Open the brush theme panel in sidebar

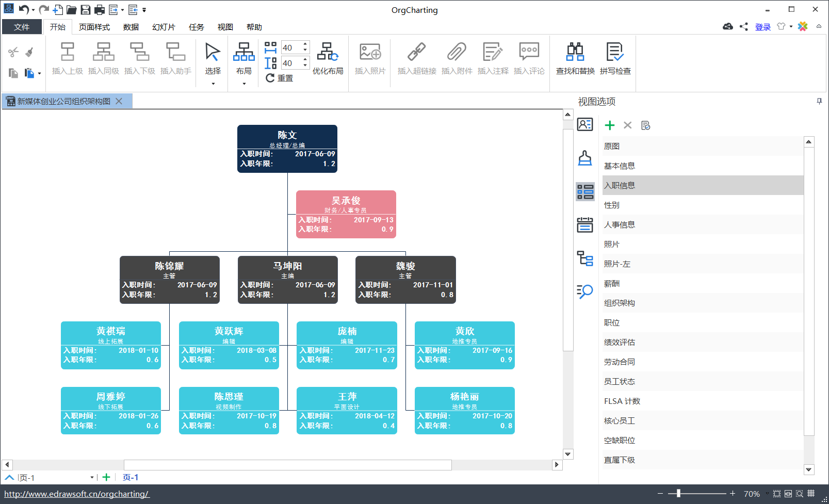coord(585,158)
